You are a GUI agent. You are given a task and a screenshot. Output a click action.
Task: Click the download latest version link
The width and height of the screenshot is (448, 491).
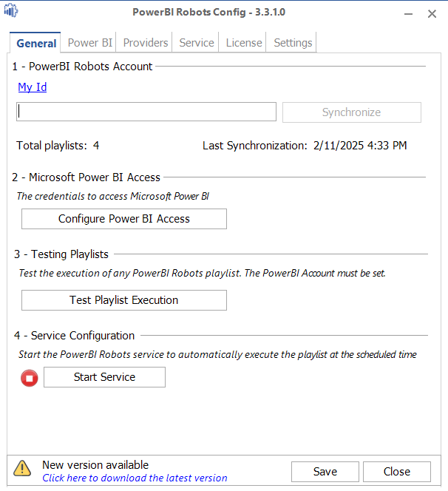(135, 478)
